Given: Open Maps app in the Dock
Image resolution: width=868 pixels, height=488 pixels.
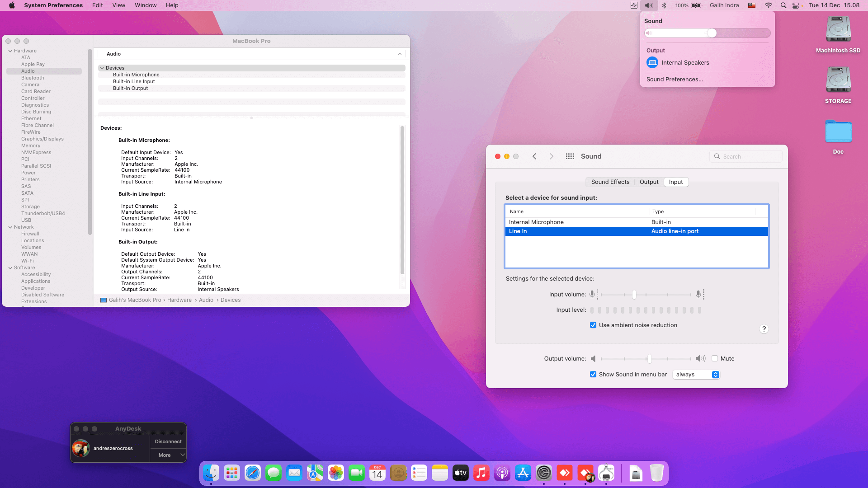Looking at the screenshot, I should click(x=315, y=473).
